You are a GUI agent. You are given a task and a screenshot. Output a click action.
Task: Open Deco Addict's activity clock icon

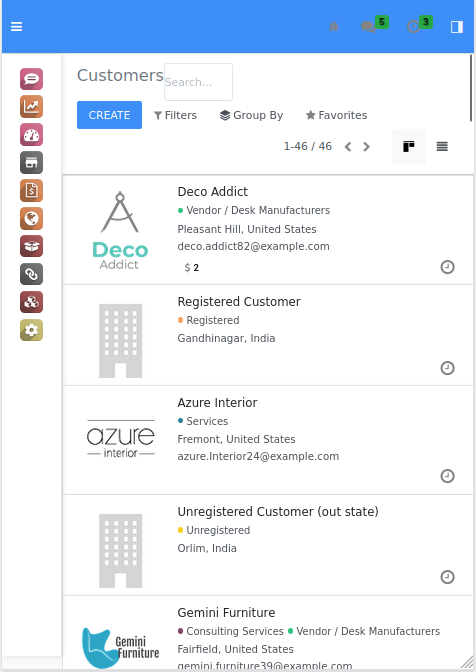pyautogui.click(x=447, y=267)
